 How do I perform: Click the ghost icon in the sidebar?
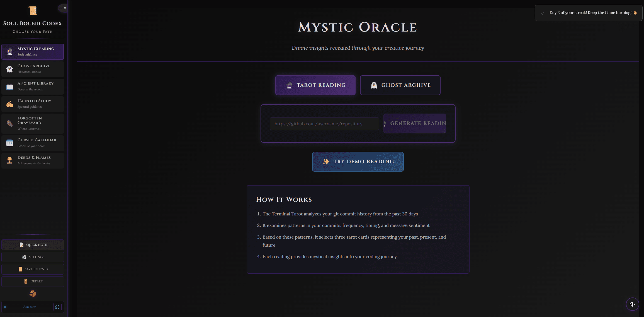(10, 69)
